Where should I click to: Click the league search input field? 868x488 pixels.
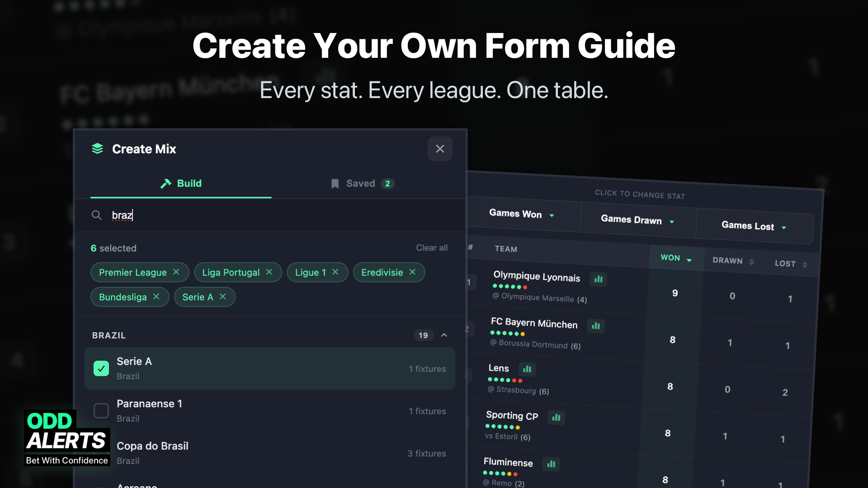click(271, 215)
